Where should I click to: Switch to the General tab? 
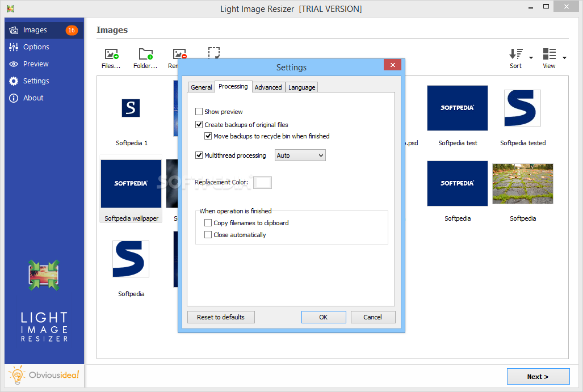(x=201, y=87)
